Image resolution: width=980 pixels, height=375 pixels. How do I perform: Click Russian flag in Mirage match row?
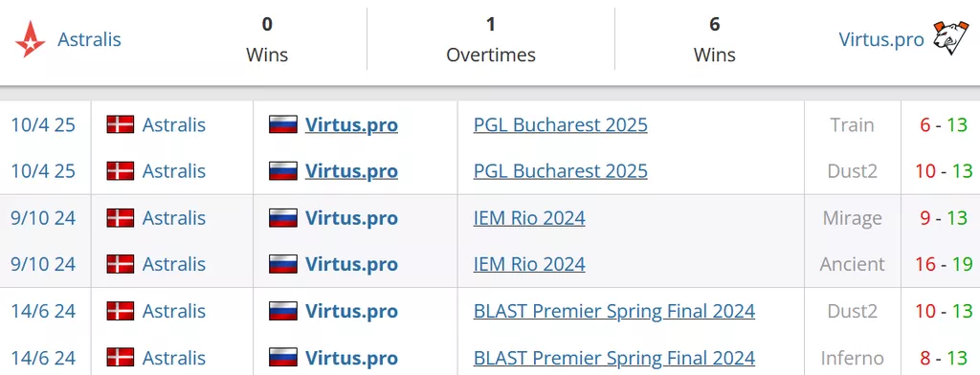click(283, 217)
